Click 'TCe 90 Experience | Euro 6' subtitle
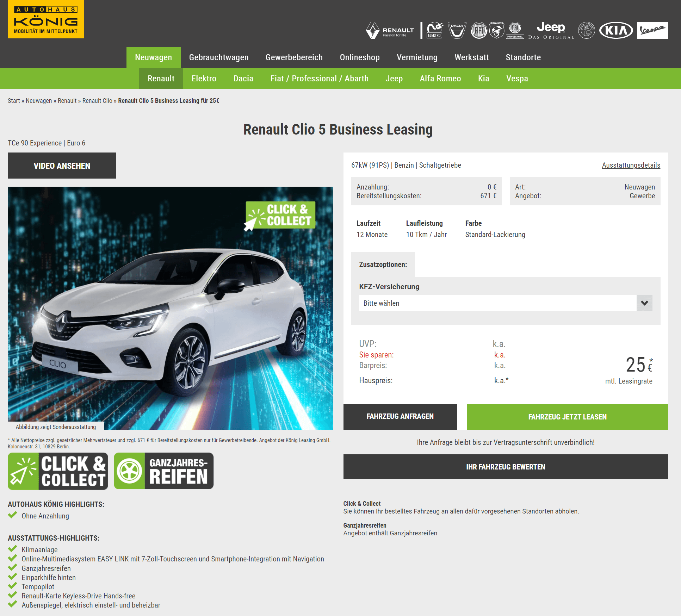 click(47, 143)
